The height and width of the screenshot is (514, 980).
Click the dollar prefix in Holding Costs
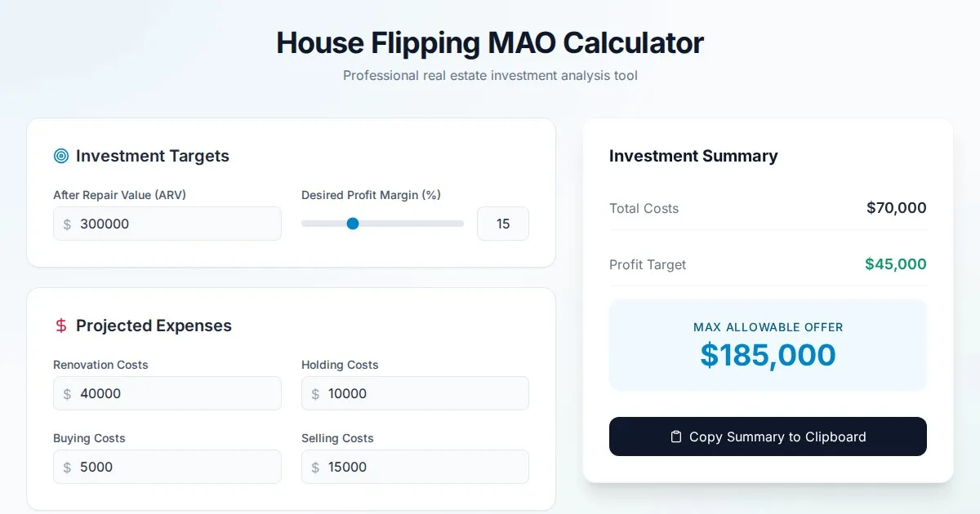point(315,393)
